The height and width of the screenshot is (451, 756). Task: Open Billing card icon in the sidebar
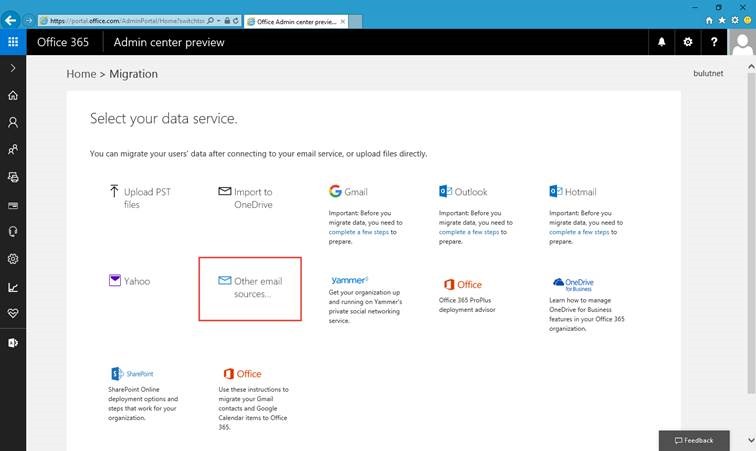coord(13,205)
